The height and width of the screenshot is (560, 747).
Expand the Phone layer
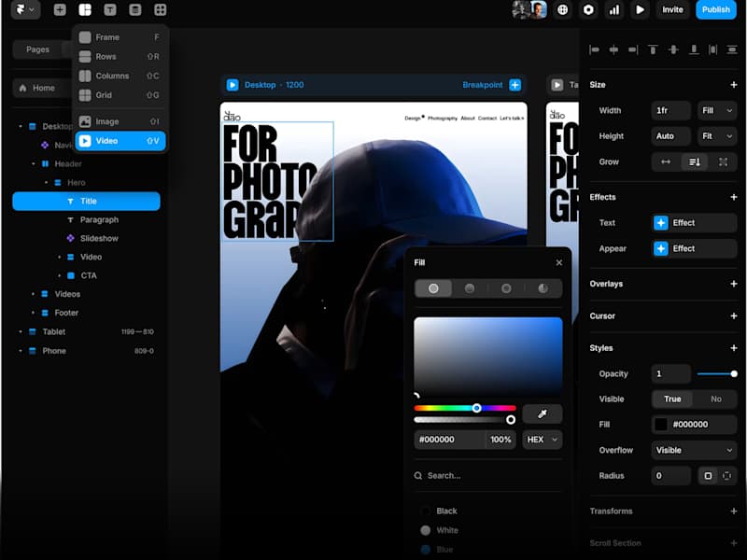coord(21,351)
